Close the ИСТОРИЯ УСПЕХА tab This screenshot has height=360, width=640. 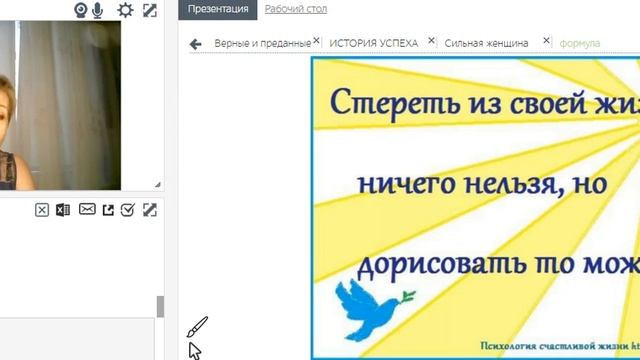[x=431, y=40]
